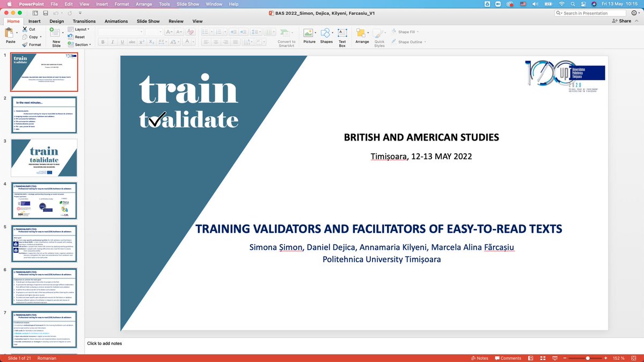Screen dimensions: 644x362
Task: Toggle Subscript formatting
Action: (x=152, y=42)
